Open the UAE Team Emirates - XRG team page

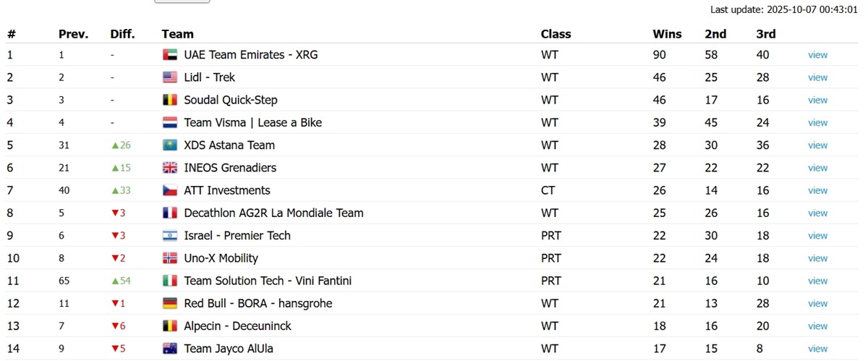(x=250, y=55)
